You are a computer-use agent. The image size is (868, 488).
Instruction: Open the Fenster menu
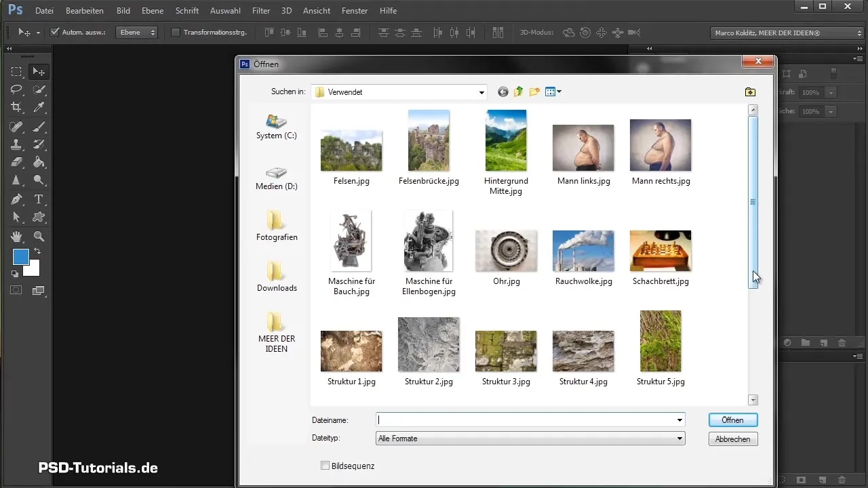355,11
